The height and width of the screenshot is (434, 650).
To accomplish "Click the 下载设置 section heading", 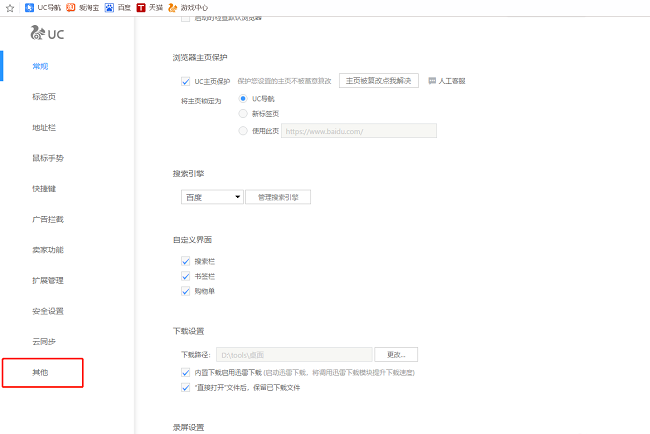I will [x=188, y=331].
